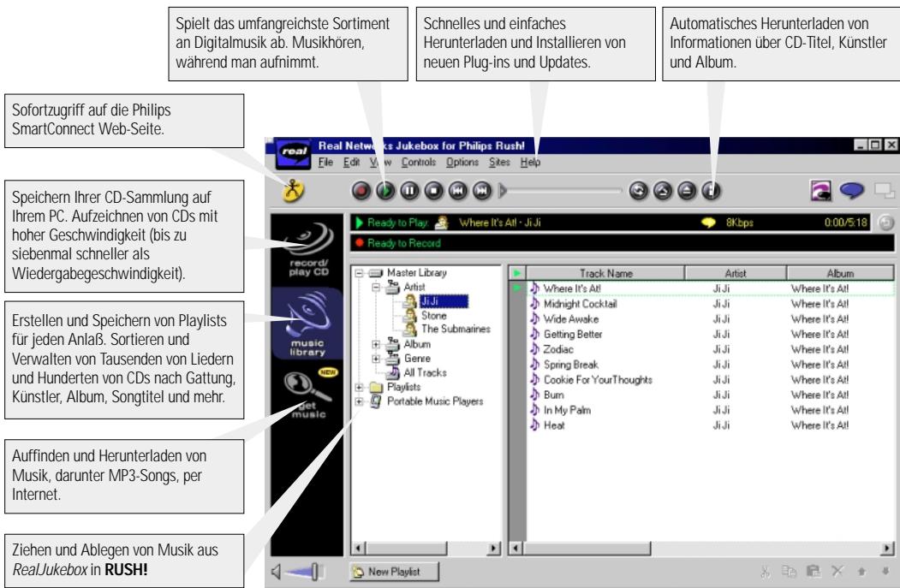The width and height of the screenshot is (900, 588).
Task: Adjust the volume slider handle
Action: click(x=315, y=572)
